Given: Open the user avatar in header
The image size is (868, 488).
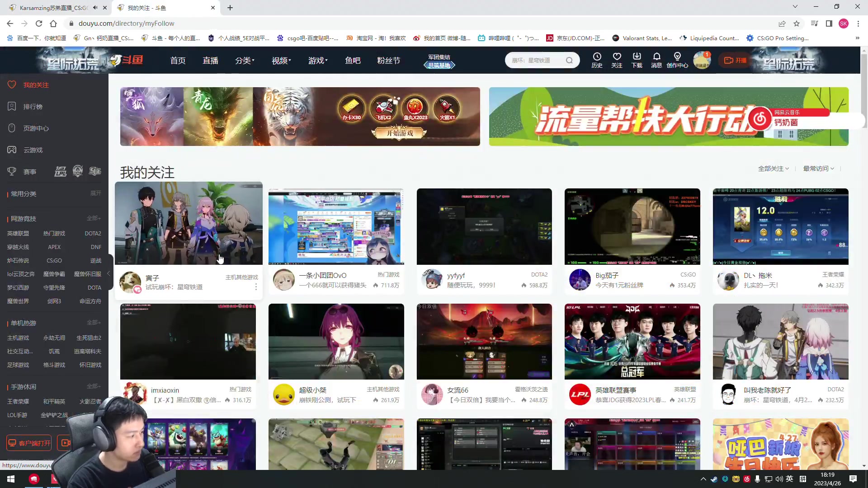Looking at the screenshot, I should (702, 60).
